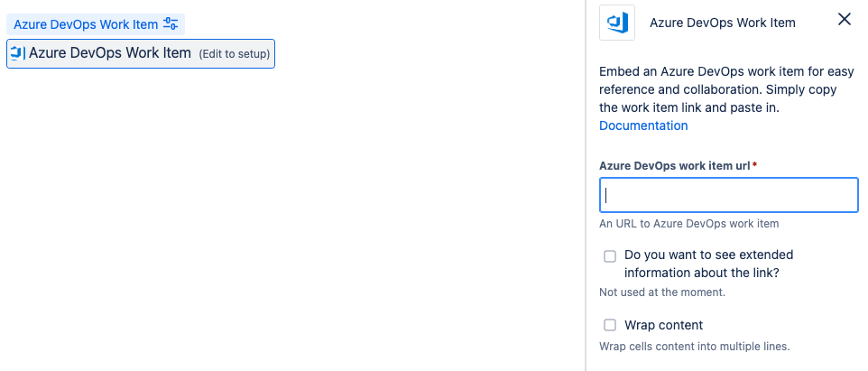Click the "Wrap cells content into multiple lines." description

point(695,346)
